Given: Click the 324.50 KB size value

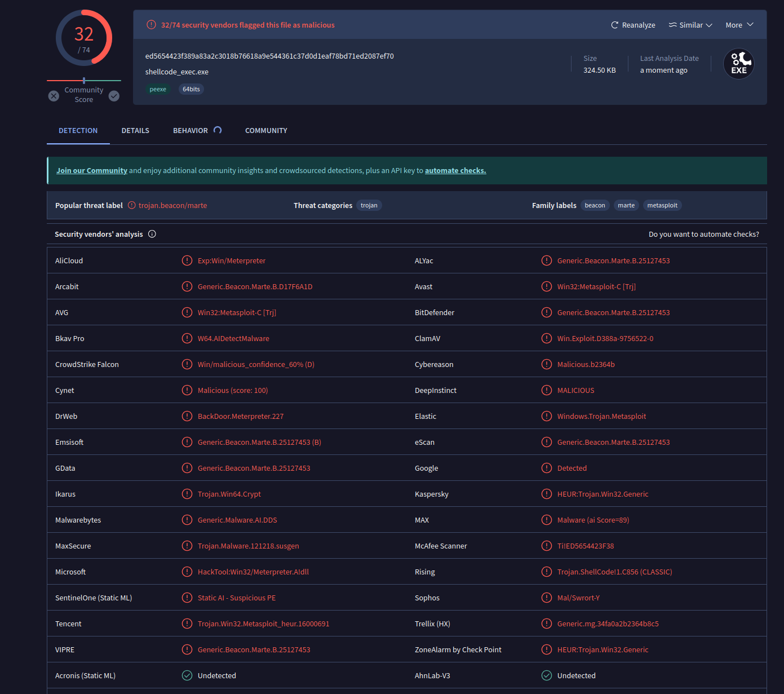Looking at the screenshot, I should (600, 70).
